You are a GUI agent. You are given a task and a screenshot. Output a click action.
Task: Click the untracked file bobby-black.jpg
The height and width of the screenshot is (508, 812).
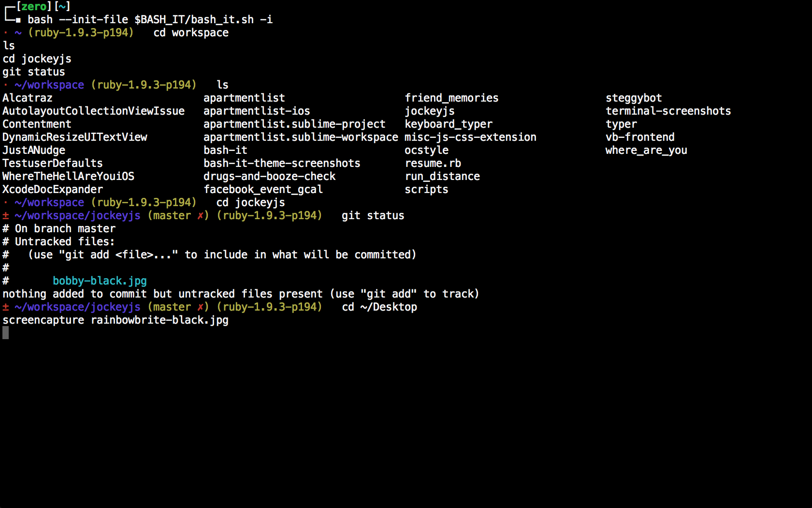coord(100,281)
